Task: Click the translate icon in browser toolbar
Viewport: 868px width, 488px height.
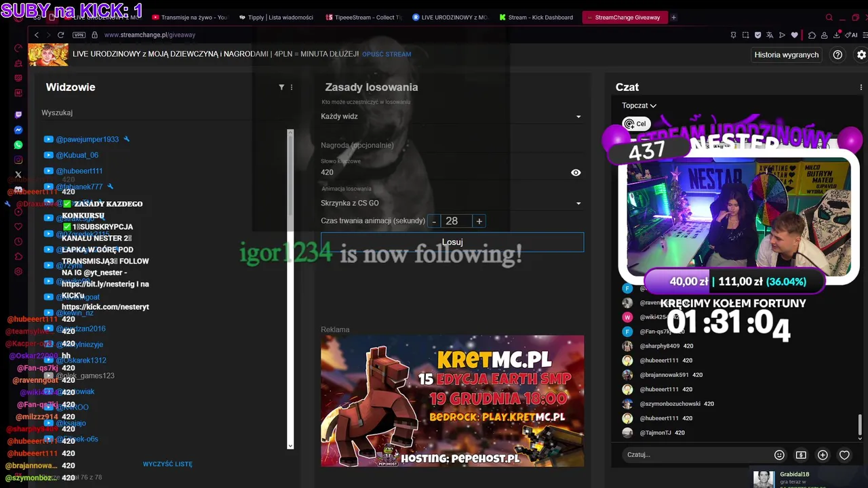Action: pyautogui.click(x=770, y=35)
